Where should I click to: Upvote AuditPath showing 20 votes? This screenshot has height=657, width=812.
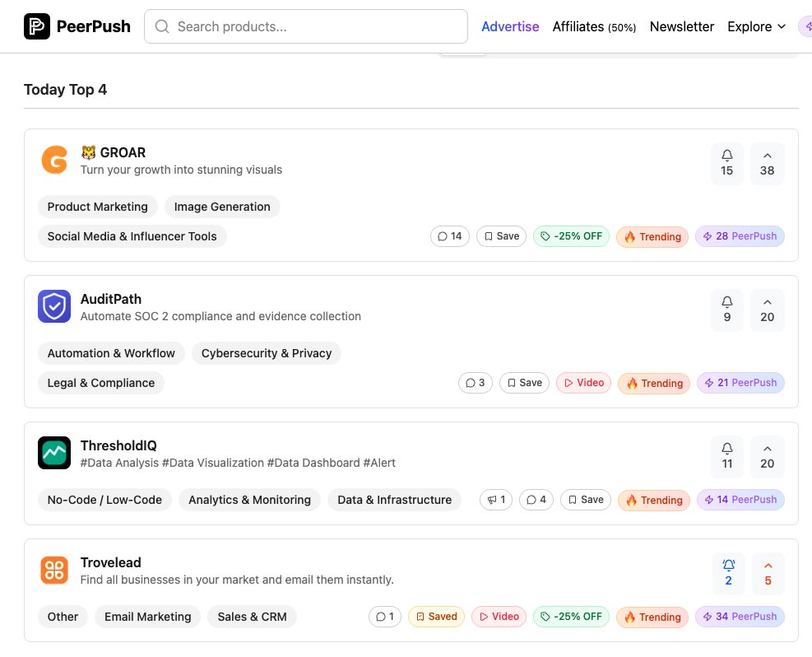pos(767,310)
